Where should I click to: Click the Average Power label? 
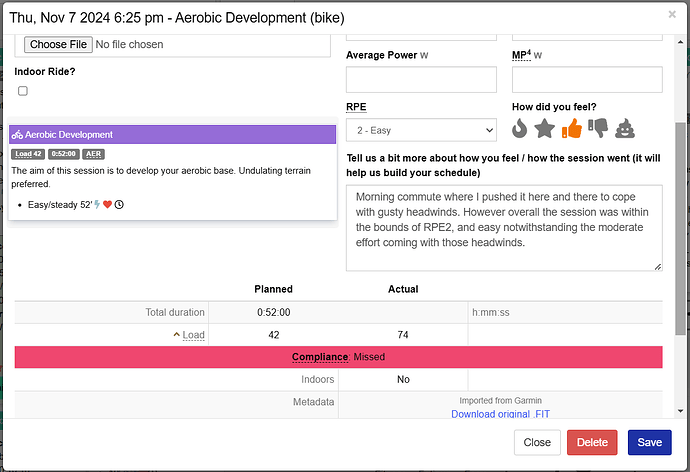(x=382, y=55)
